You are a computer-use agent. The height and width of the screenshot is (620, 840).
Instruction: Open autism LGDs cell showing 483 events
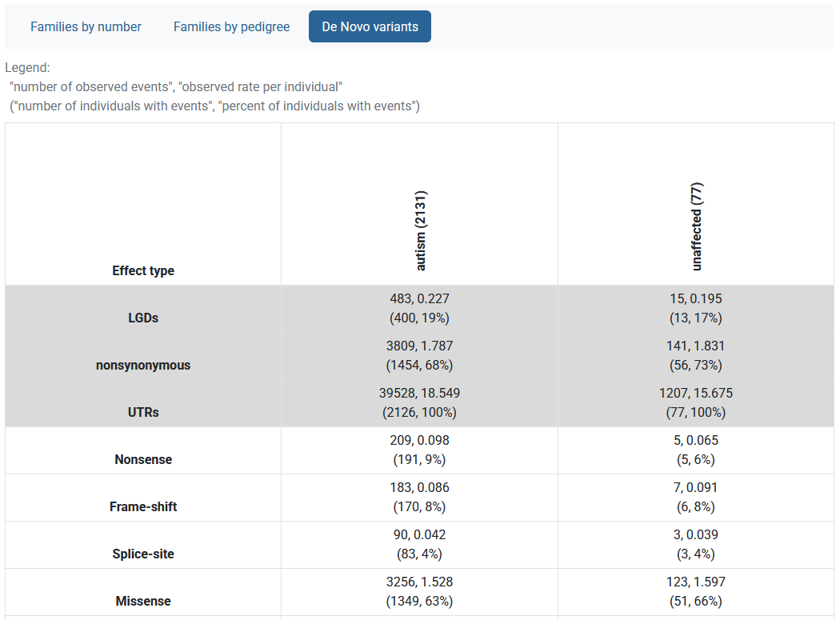tap(419, 308)
